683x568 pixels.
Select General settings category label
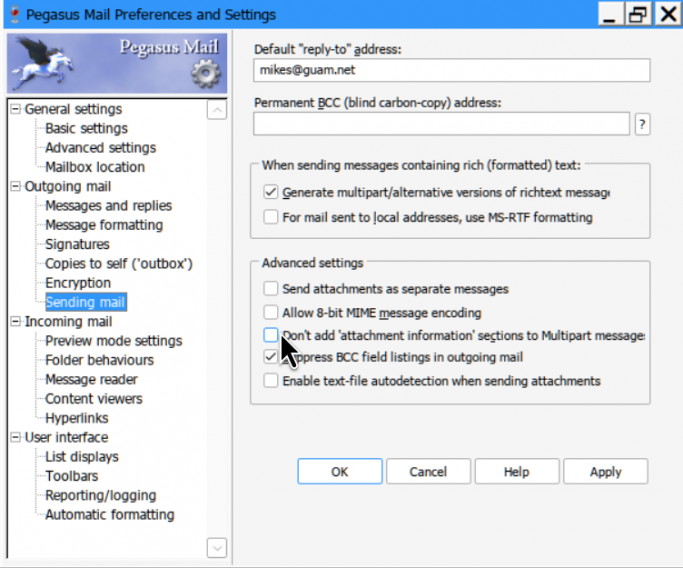pyautogui.click(x=73, y=109)
